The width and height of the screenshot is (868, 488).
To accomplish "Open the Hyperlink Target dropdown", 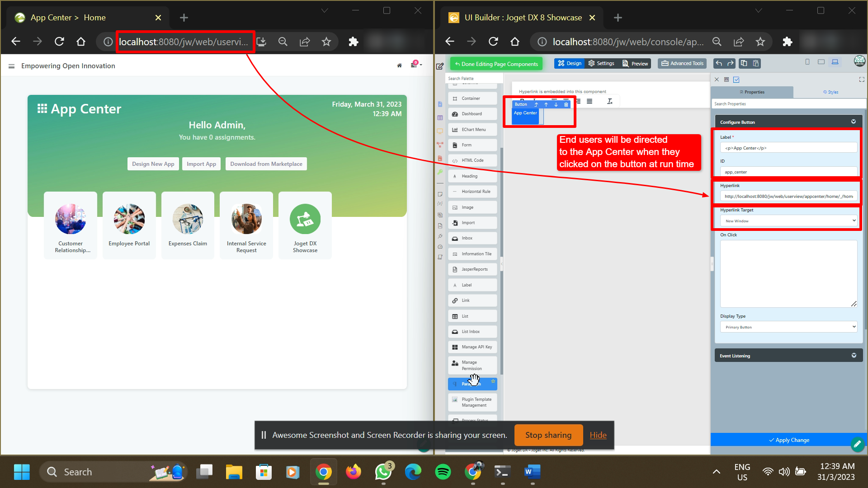I will pos(788,221).
